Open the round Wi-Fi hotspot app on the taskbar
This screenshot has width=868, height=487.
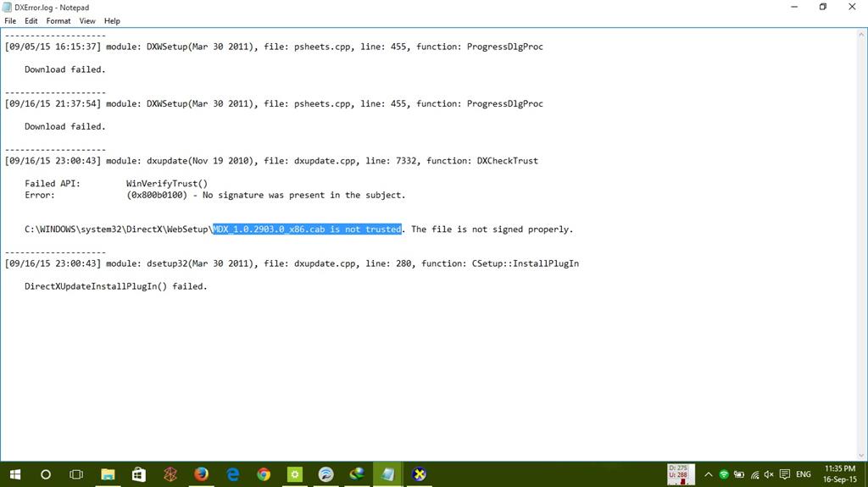pos(325,474)
